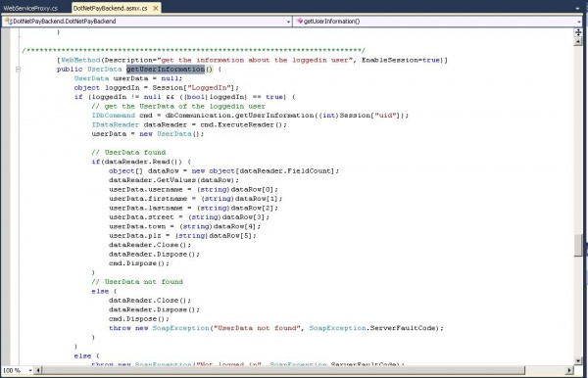588x378 pixels.
Task: Click the horizontal scrollbar thumb
Action: 283,370
